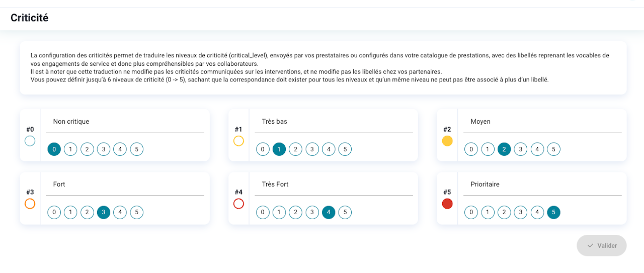Open the orange color circle for #3

(x=30, y=204)
